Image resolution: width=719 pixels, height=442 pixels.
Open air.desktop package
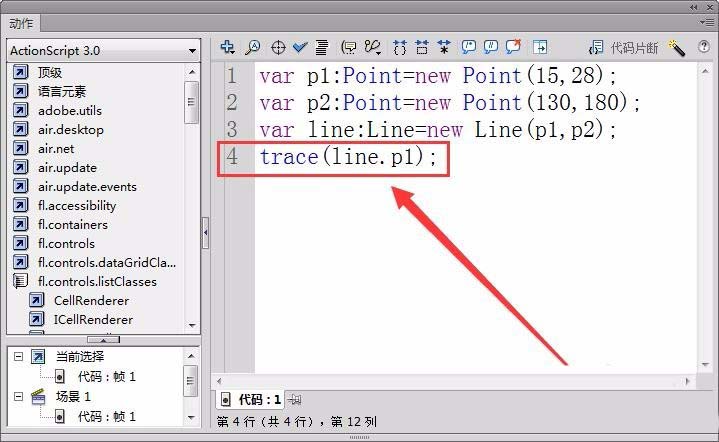click(x=71, y=130)
